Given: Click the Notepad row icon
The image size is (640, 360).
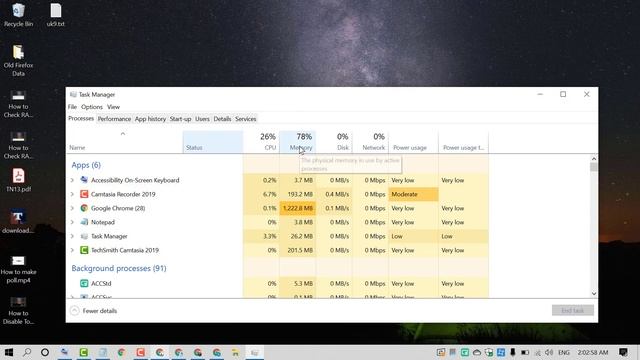Looking at the screenshot, I should click(x=84, y=222).
